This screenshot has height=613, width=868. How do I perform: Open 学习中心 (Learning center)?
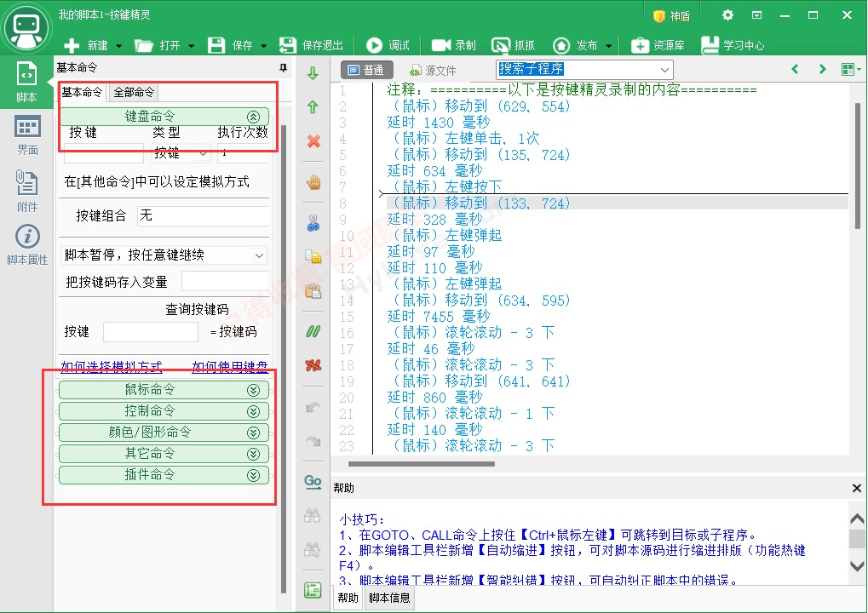[733, 45]
